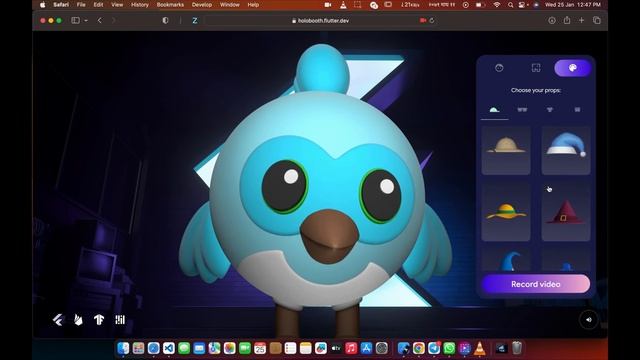Open Music from the Dock
This screenshot has width=640, height=360.
pyautogui.click(x=351, y=348)
